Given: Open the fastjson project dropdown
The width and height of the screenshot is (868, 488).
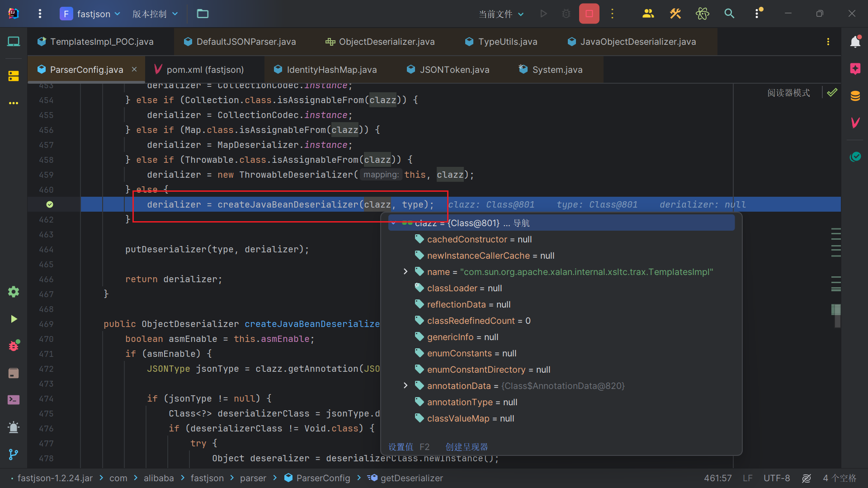Looking at the screenshot, I should click(x=90, y=14).
